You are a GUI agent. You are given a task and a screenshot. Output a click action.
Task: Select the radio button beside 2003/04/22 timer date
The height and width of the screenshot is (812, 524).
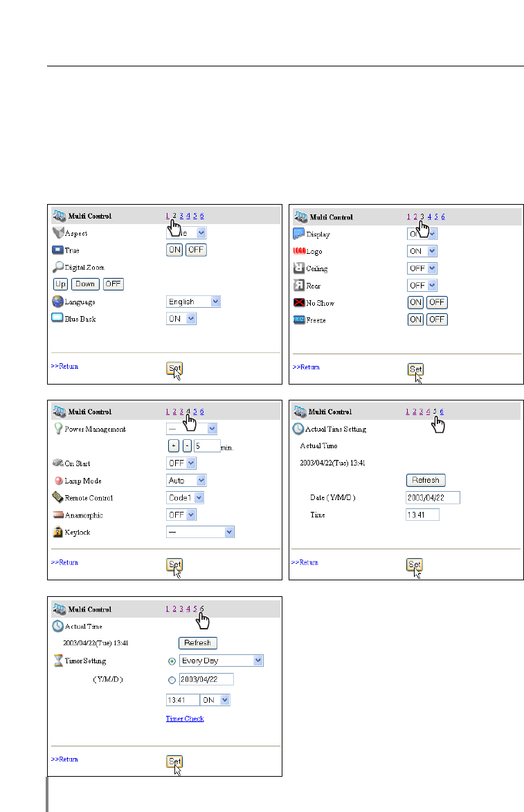click(172, 679)
